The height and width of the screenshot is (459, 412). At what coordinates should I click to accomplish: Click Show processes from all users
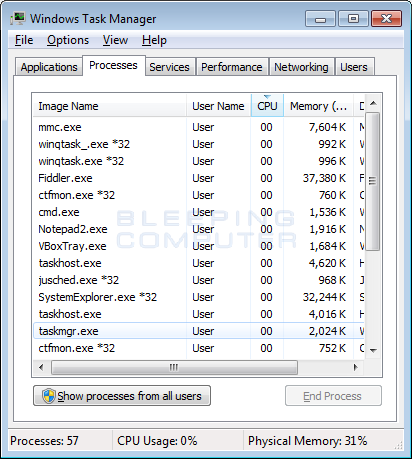click(122, 396)
